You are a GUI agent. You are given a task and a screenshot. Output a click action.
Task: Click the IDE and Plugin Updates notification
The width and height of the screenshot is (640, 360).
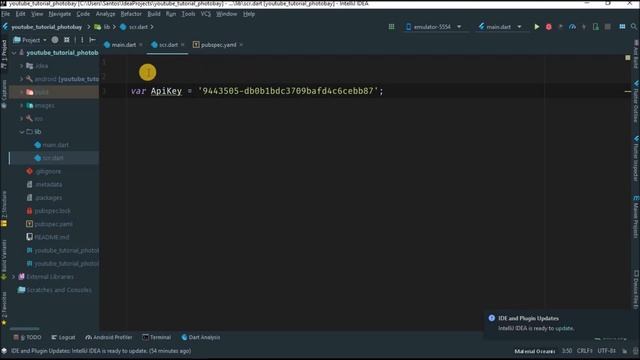coord(558,323)
